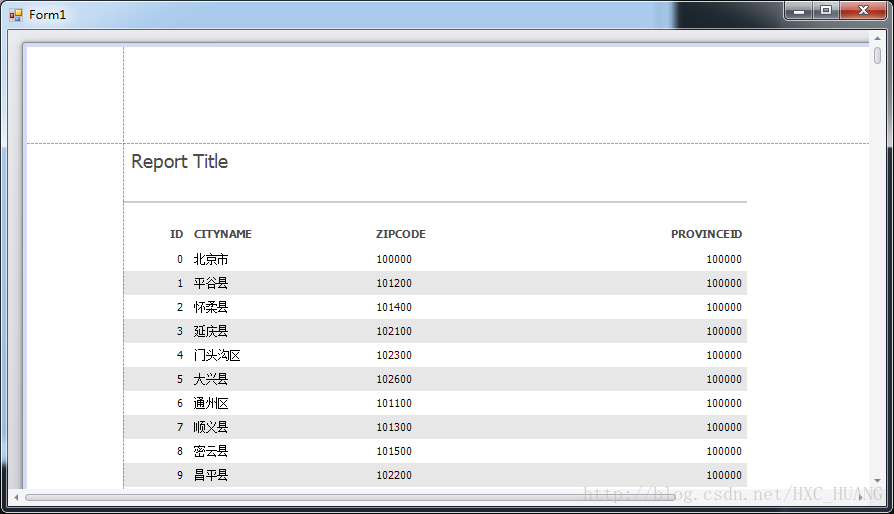Select city name 怀柔县
This screenshot has width=894, height=514.
point(211,307)
